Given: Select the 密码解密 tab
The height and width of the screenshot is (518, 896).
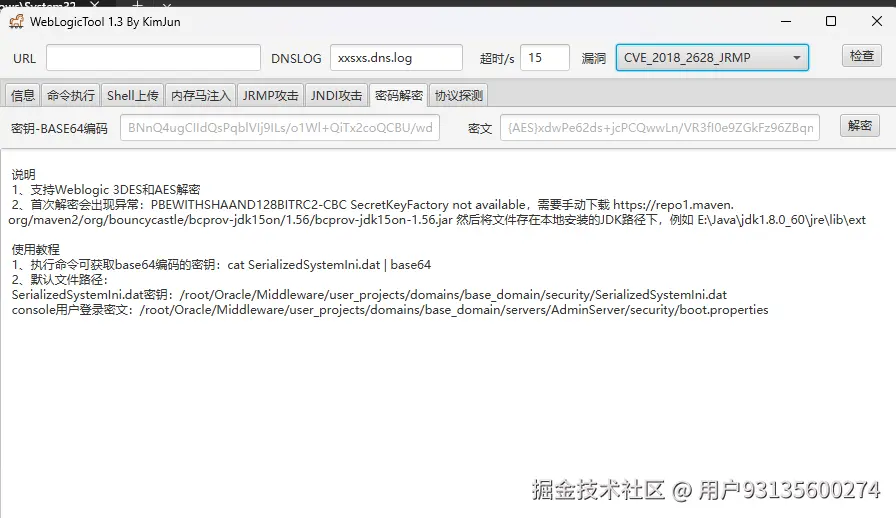Looking at the screenshot, I should (x=399, y=95).
